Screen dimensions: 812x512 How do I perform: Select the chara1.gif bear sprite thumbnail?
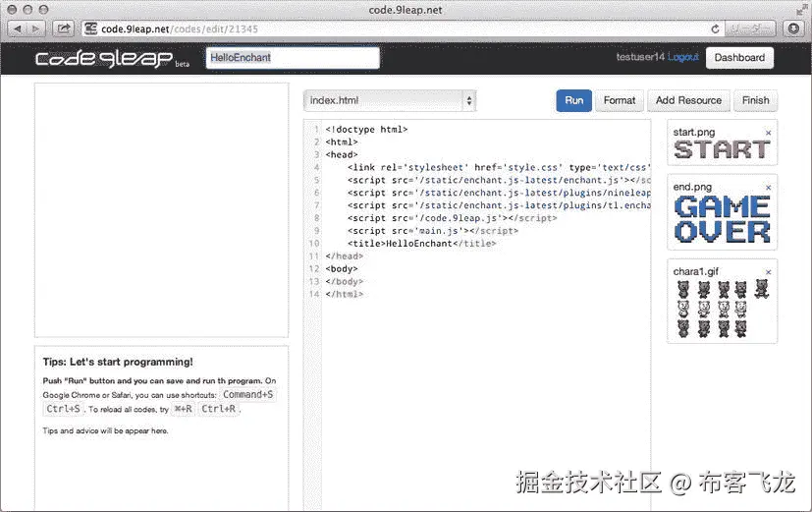[x=723, y=309]
